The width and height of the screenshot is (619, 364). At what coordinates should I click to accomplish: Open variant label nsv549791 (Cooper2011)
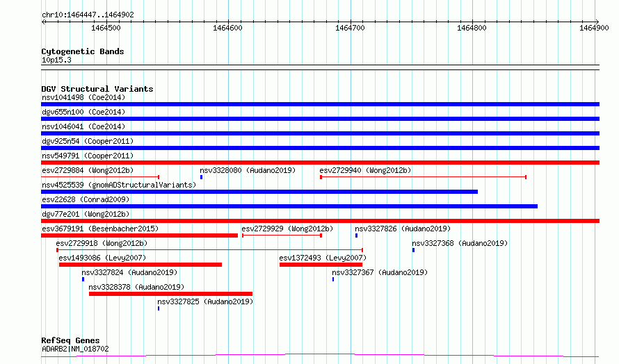click(88, 156)
